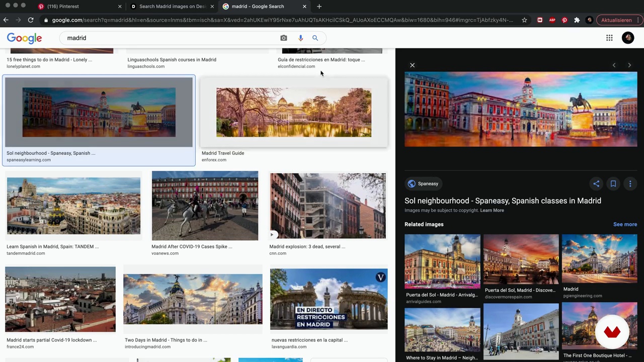Bookmark this page with star icon

click(524, 20)
